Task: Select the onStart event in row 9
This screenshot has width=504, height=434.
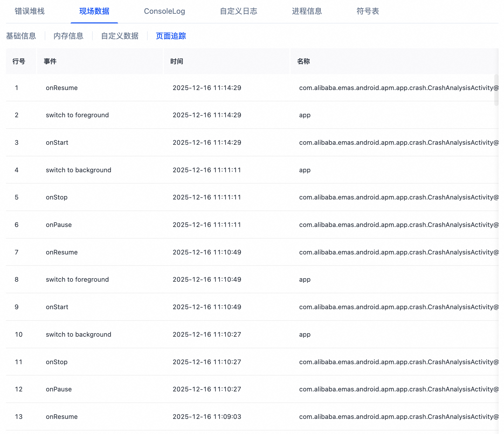Action: point(57,307)
